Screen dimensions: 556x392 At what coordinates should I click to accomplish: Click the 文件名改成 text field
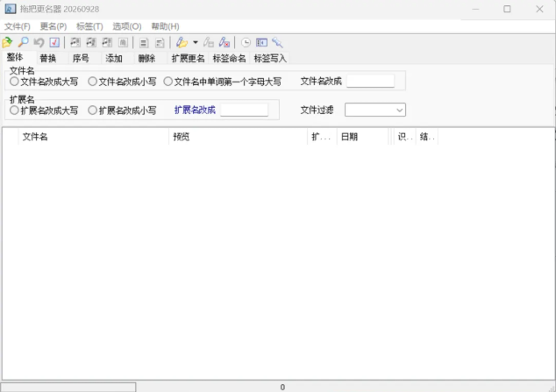point(371,82)
